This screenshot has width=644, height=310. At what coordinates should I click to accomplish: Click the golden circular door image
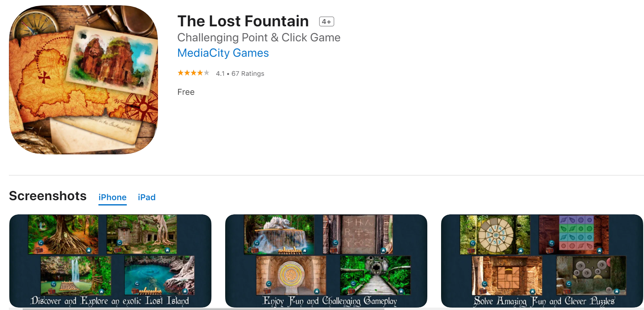click(291, 275)
